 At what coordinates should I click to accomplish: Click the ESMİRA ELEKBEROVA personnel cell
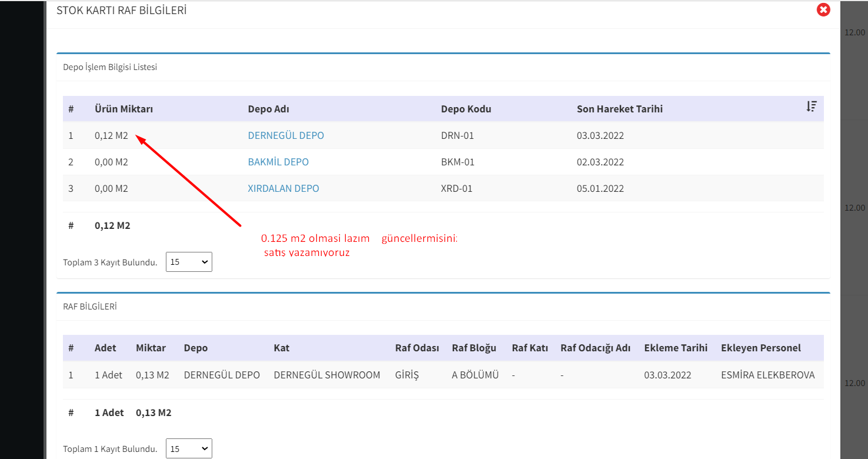767,375
